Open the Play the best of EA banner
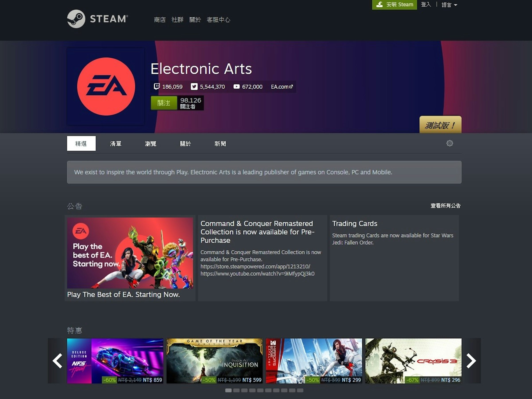Image resolution: width=532 pixels, height=399 pixels. (x=130, y=253)
